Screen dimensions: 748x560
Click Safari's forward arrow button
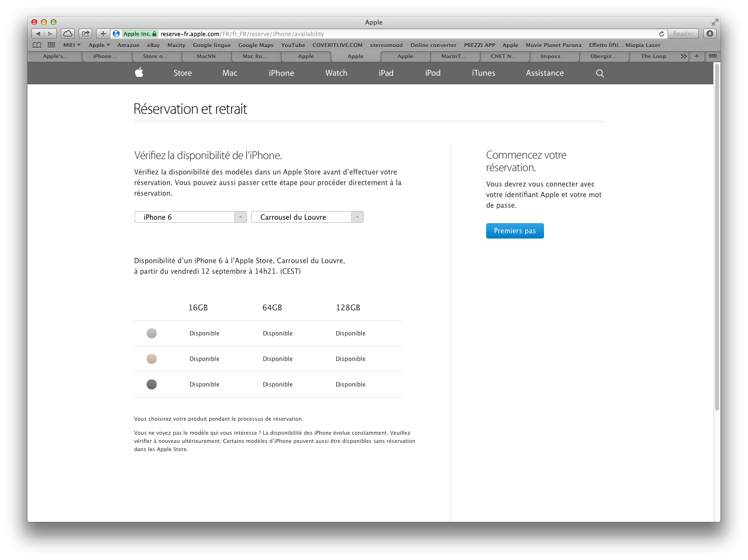click(50, 34)
